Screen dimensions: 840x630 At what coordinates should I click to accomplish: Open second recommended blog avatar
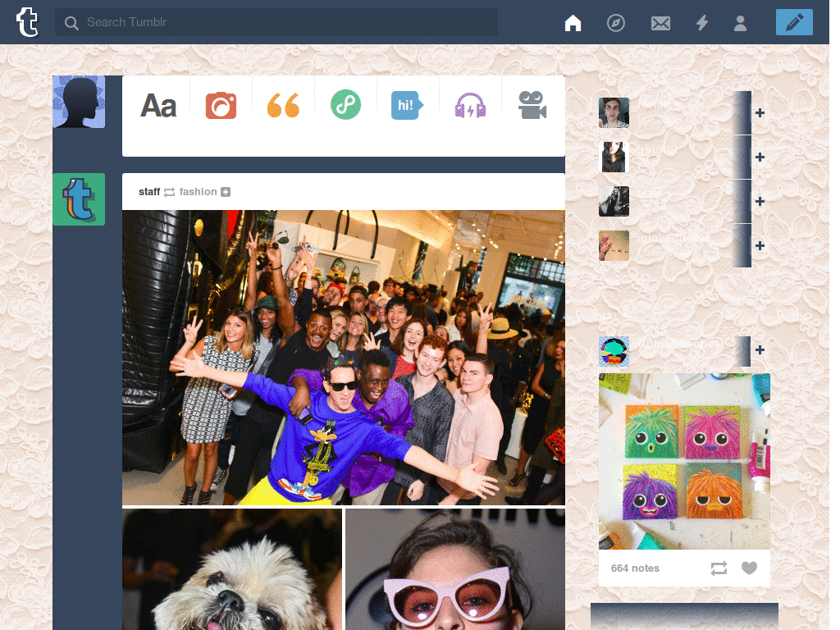click(x=614, y=157)
